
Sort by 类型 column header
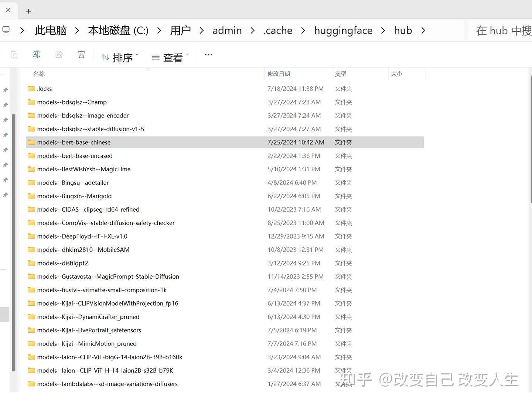point(341,74)
